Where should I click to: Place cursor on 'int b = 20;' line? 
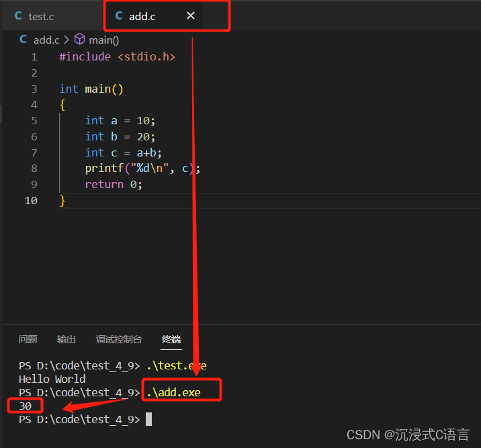(120, 137)
